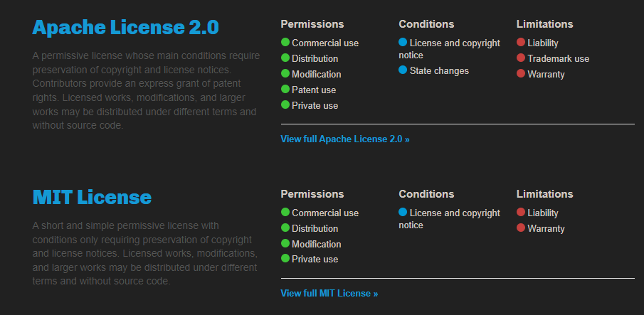Click the Apache License 2.0 heading
The image size is (644, 315).
tap(125, 28)
